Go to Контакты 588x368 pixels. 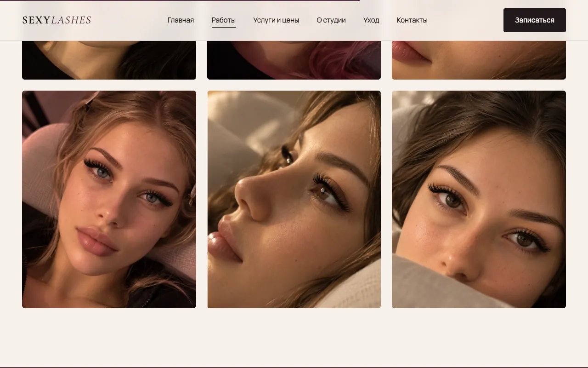pos(412,20)
